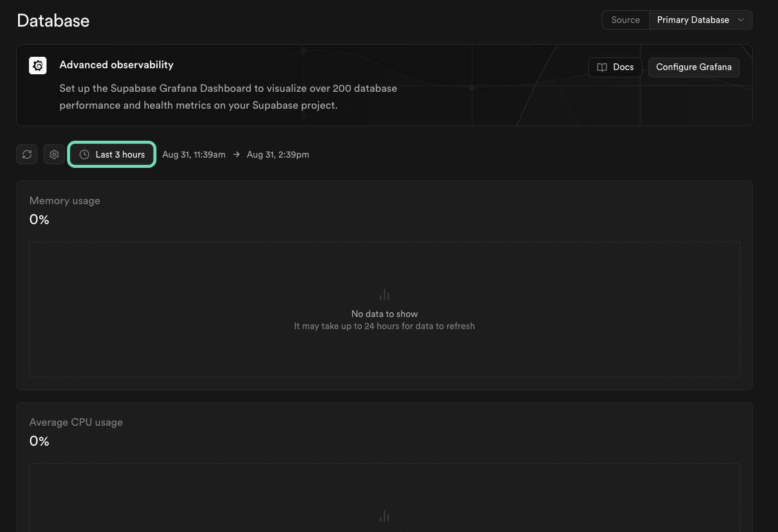Click the Memory usage 0% value
Screen dimensions: 778x532
[x=39, y=220]
